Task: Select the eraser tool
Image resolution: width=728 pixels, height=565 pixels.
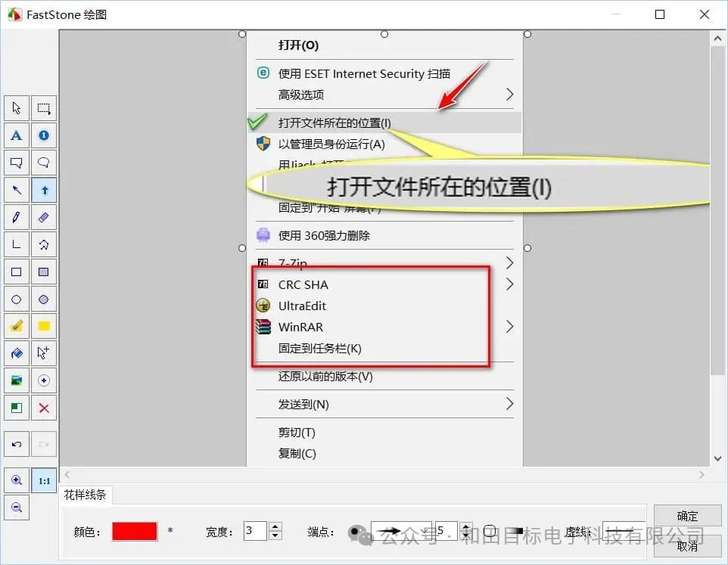Action: 44,217
